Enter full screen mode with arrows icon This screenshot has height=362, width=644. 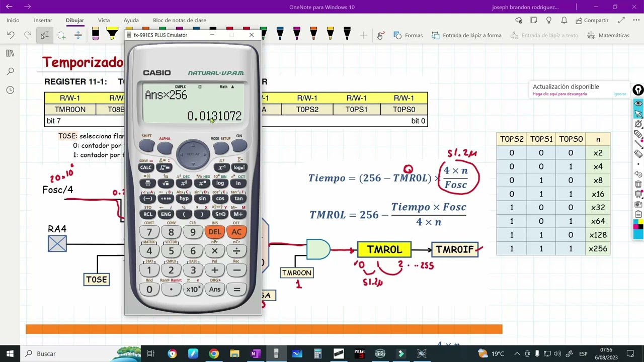coord(622,20)
